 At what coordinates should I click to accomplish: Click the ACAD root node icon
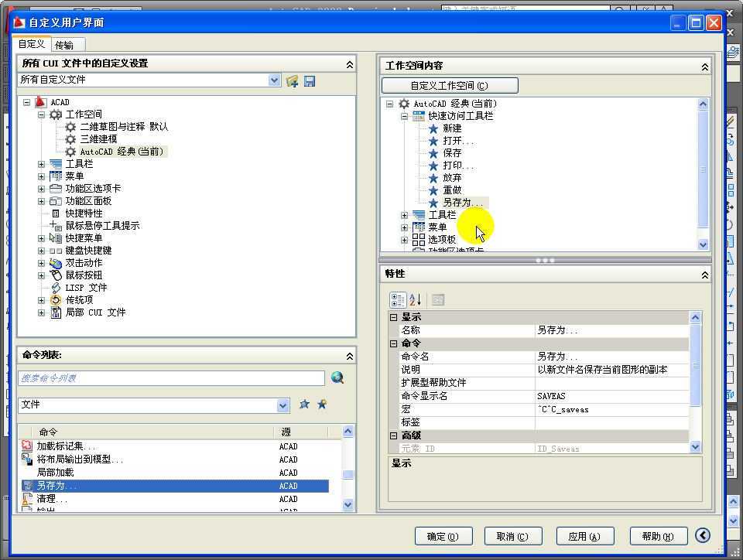pos(41,102)
